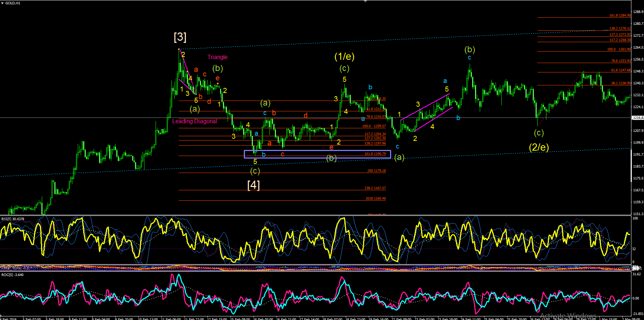Select the magenta Triangle annotation text
Viewport: 644px width, 320px height.
[x=218, y=57]
